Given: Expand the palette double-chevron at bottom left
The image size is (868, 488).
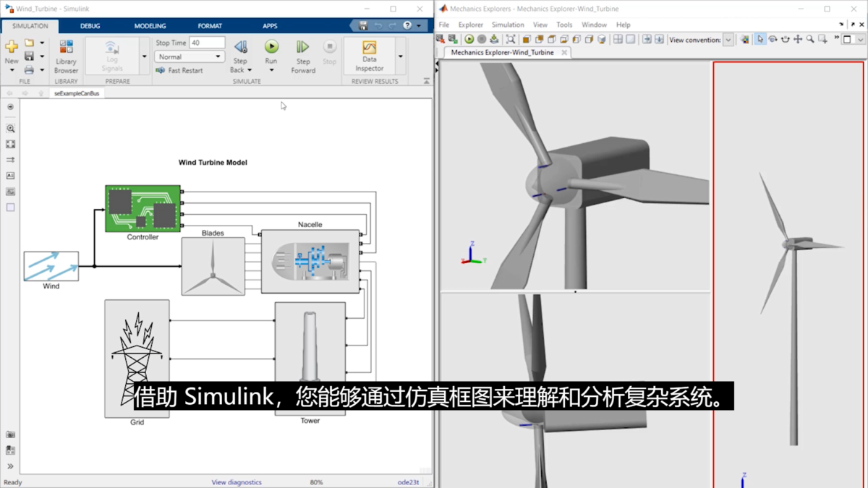Looking at the screenshot, I should (x=10, y=466).
